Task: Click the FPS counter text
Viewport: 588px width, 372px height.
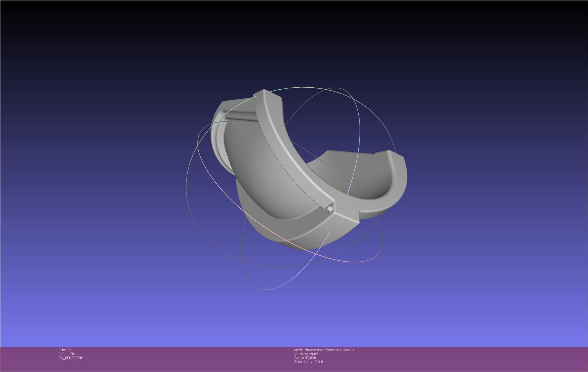Action: [68, 354]
